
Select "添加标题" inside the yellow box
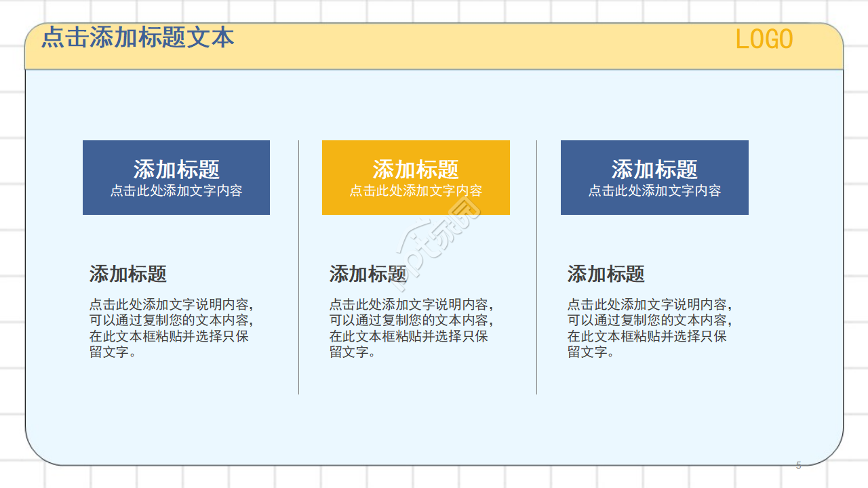[x=416, y=169]
